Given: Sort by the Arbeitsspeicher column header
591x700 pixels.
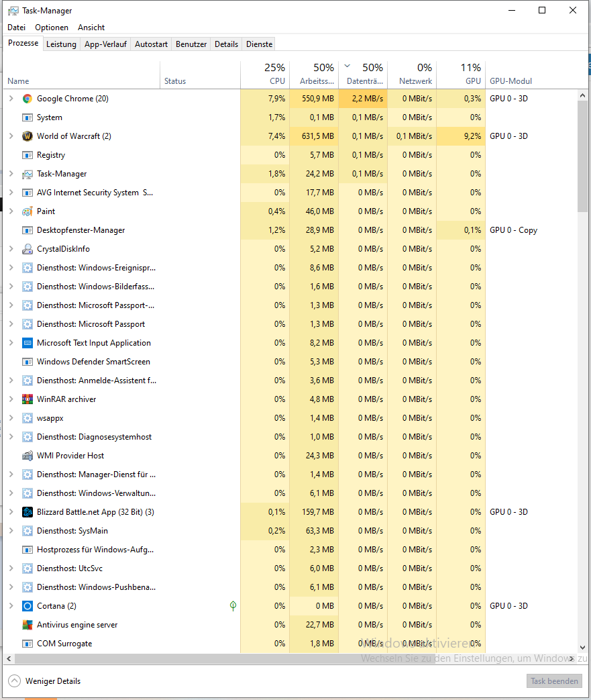Looking at the screenshot, I should click(314, 74).
